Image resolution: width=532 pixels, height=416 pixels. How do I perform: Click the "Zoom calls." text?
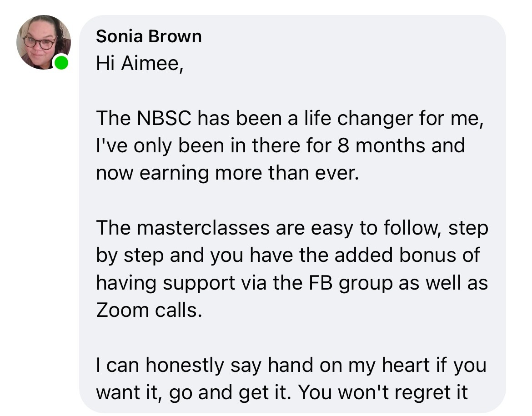point(148,310)
